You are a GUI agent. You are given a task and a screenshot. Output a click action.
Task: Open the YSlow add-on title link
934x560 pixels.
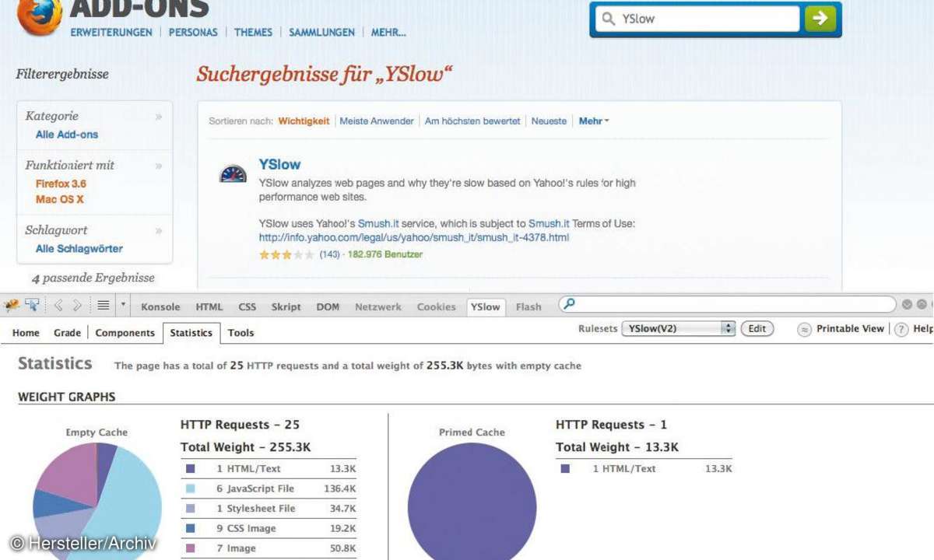click(x=279, y=164)
